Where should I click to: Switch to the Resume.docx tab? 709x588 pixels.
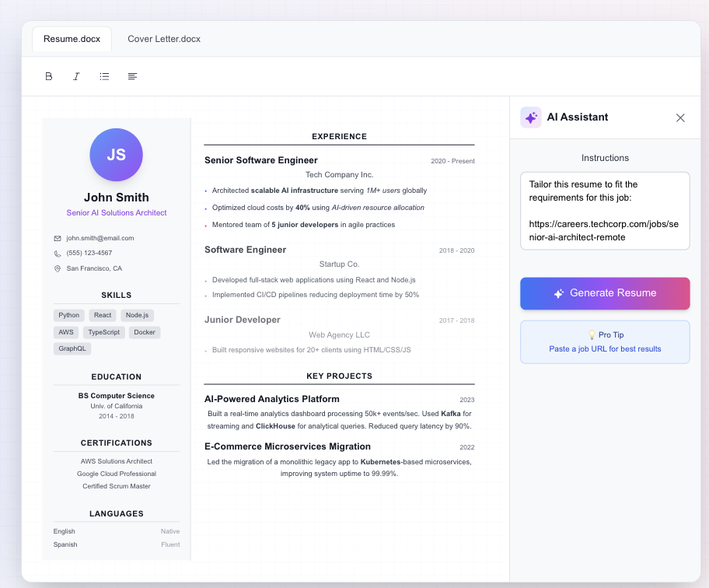[72, 39]
